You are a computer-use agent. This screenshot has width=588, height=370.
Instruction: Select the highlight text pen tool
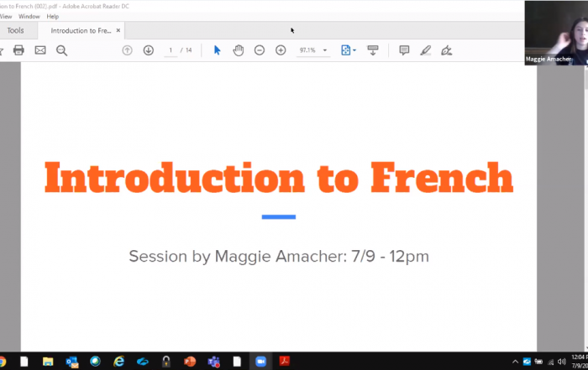[425, 50]
